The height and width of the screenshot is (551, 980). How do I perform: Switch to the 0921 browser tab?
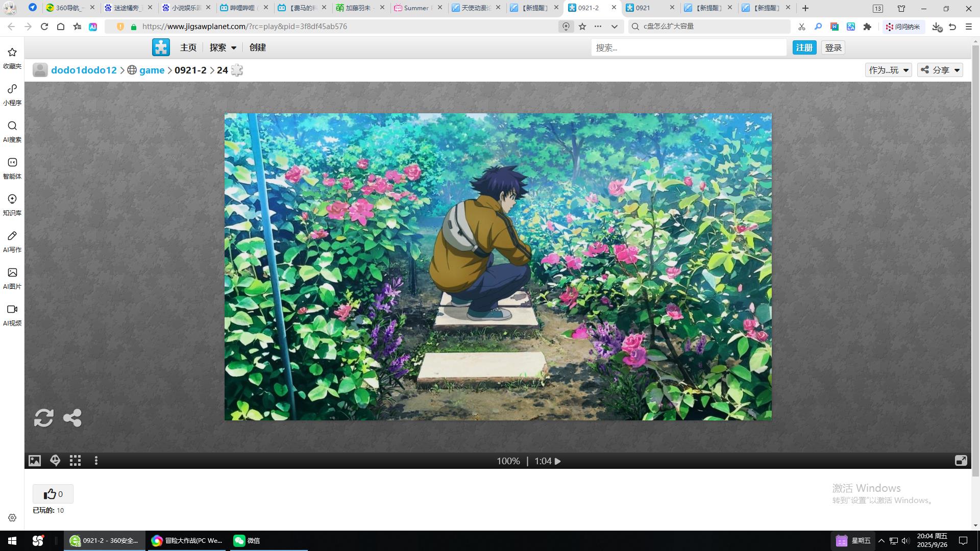644,8
